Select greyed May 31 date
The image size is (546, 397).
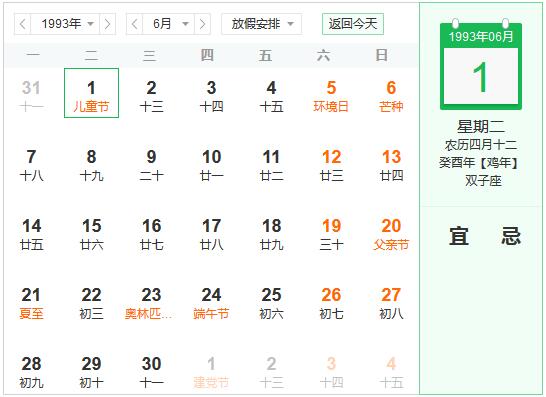(x=31, y=96)
